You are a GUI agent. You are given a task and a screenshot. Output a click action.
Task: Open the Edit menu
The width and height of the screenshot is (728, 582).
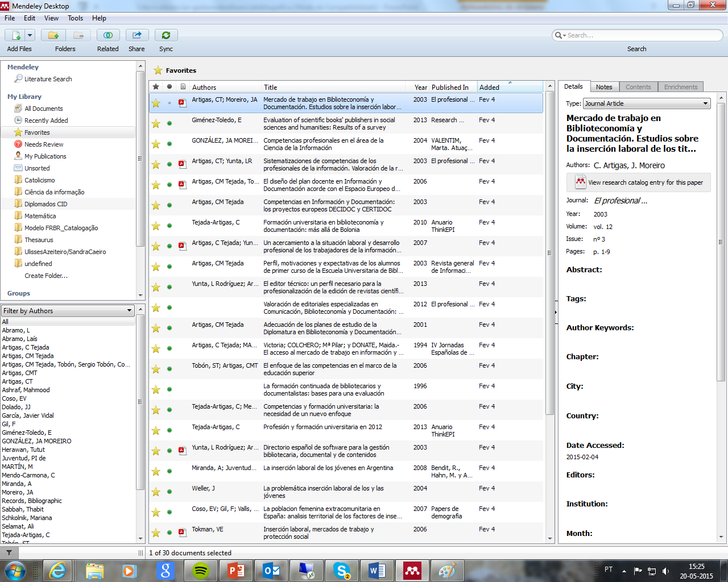click(30, 18)
